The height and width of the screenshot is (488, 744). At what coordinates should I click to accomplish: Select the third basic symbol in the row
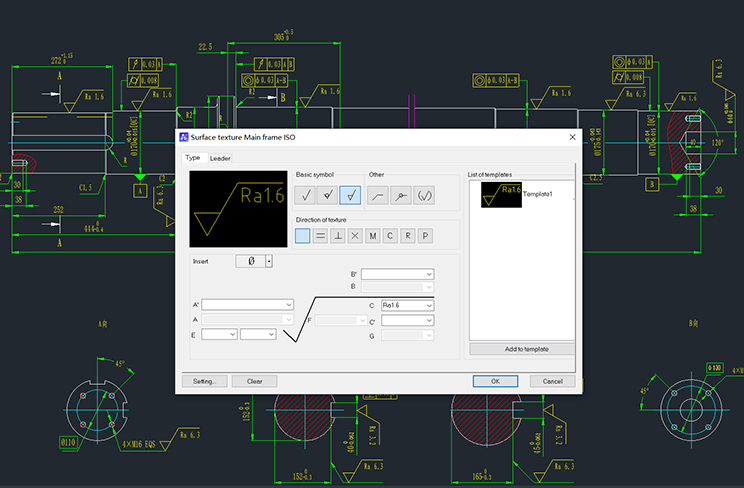(x=350, y=196)
